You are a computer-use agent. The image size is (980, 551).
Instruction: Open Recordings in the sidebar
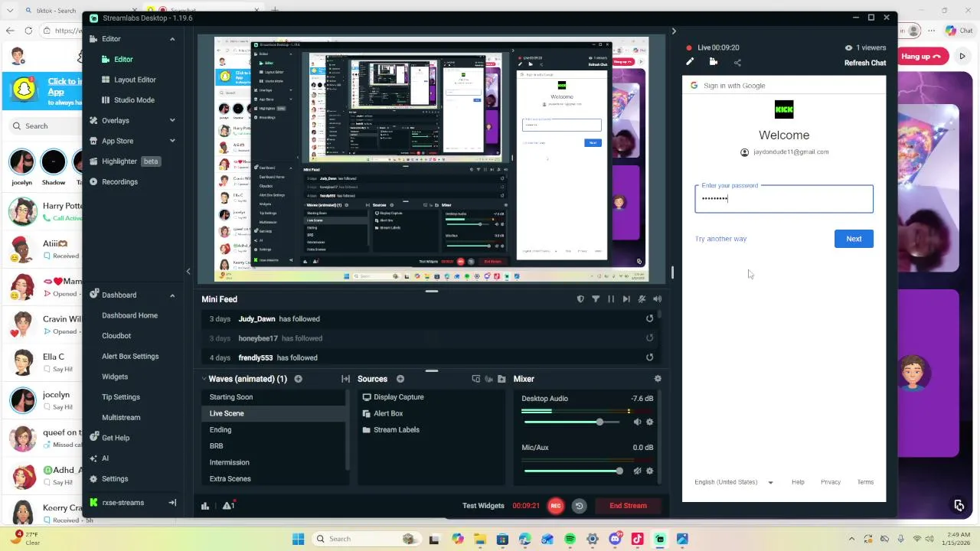click(119, 181)
